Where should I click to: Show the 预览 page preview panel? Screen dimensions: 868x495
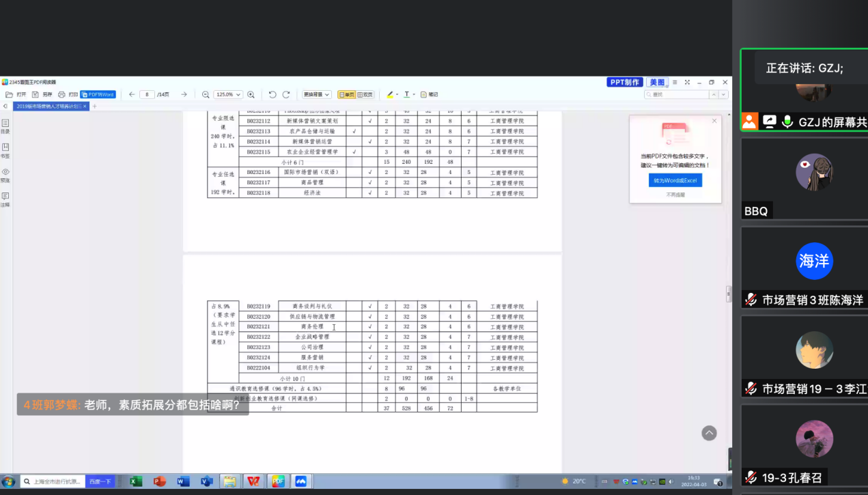5,174
